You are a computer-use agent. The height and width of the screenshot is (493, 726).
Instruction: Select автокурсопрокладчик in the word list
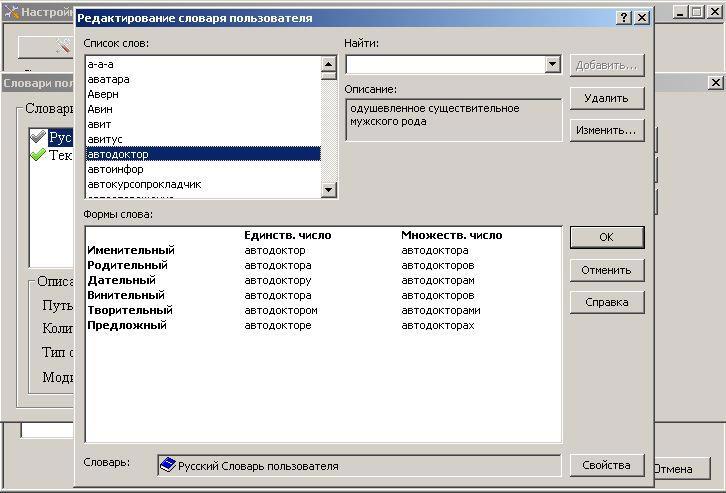(x=144, y=184)
